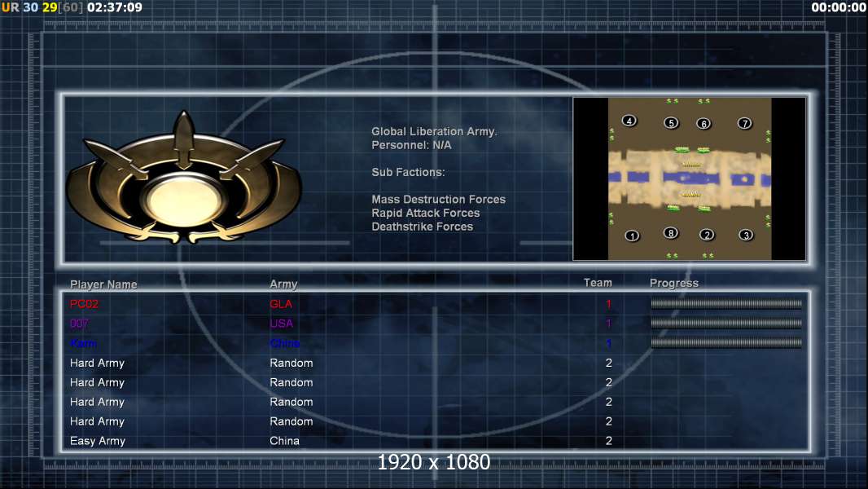Click the Team column header

coord(598,283)
